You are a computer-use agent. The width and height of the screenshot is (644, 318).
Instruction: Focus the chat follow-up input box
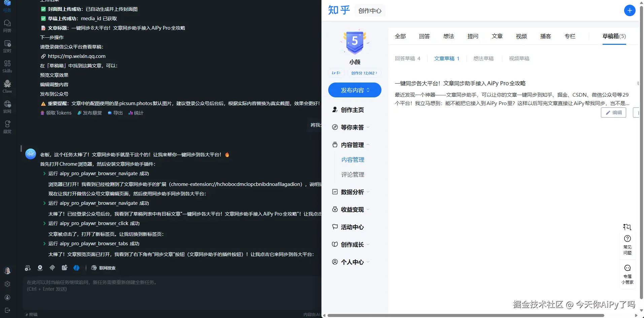[x=172, y=293]
